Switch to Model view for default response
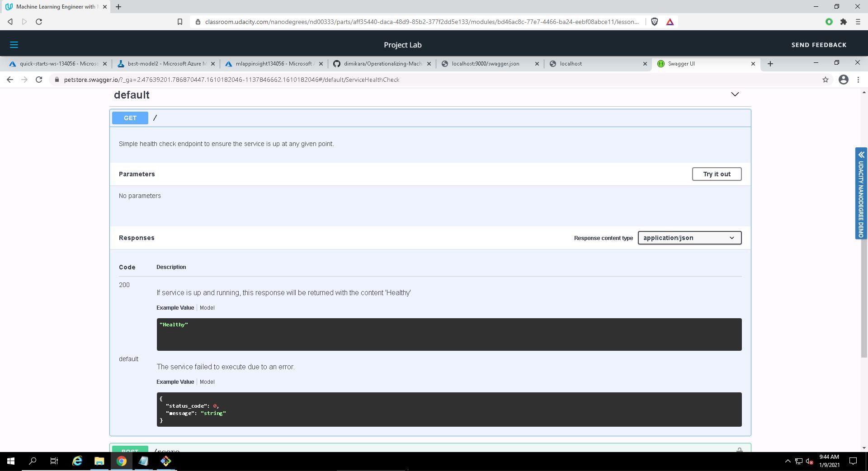This screenshot has height=471, width=868. coord(207,382)
